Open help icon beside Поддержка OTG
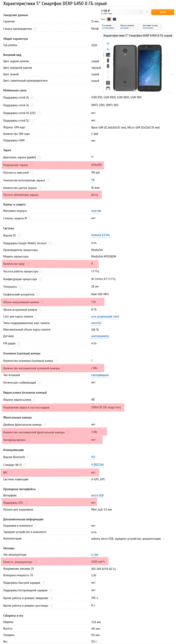The image size is (176, 644). coord(26,503)
